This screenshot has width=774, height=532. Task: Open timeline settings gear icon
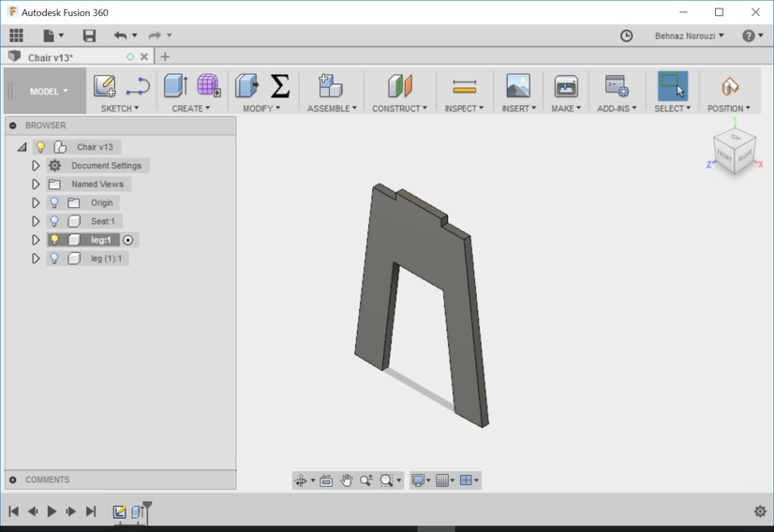(x=760, y=511)
